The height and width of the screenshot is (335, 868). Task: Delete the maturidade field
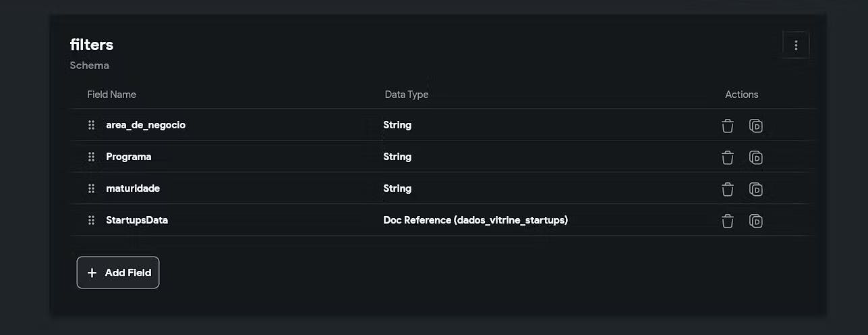[727, 189]
